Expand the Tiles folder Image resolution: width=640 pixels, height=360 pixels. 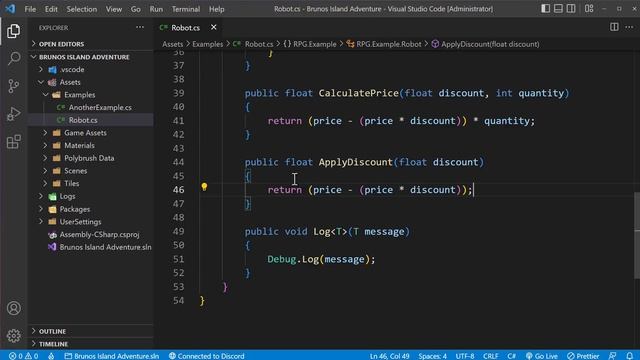91,183
